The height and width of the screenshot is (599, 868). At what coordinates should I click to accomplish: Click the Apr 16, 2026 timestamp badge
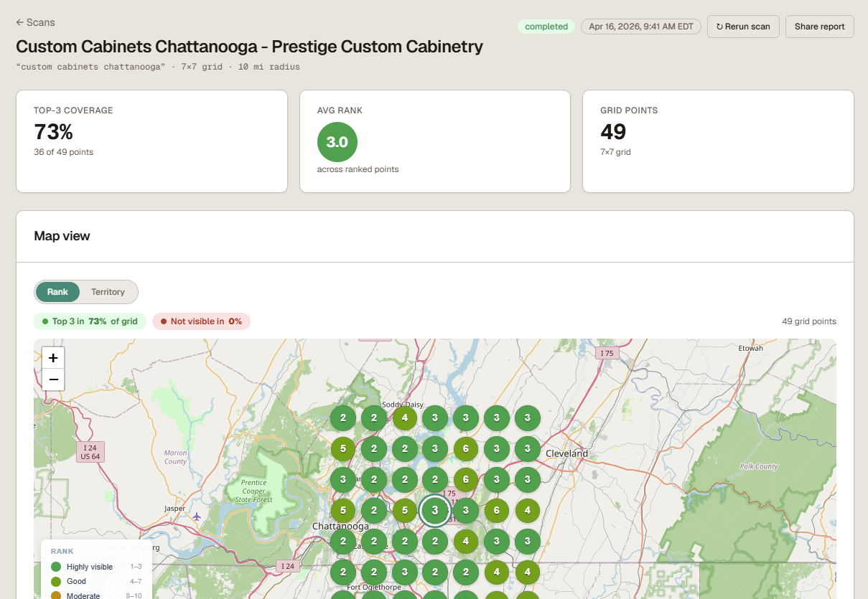click(x=641, y=27)
